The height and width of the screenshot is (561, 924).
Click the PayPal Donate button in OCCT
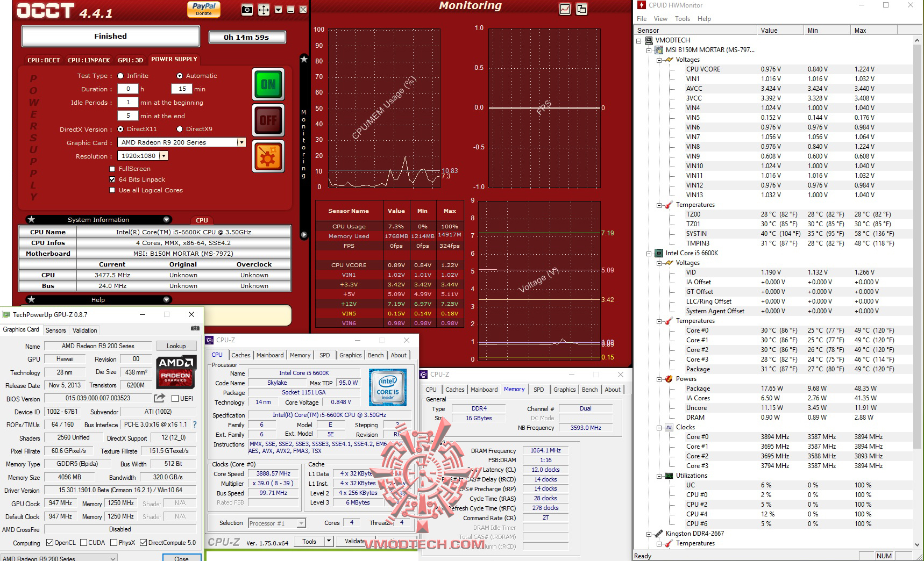pos(203,9)
